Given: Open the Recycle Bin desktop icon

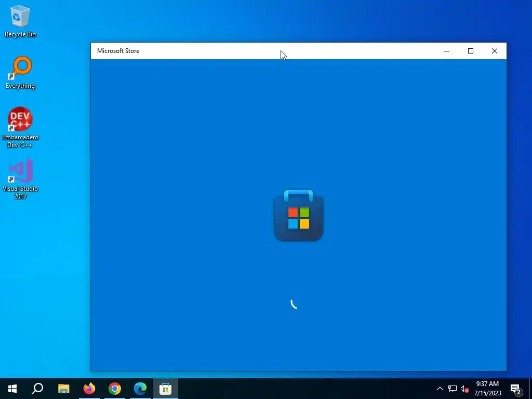Looking at the screenshot, I should (20, 21).
